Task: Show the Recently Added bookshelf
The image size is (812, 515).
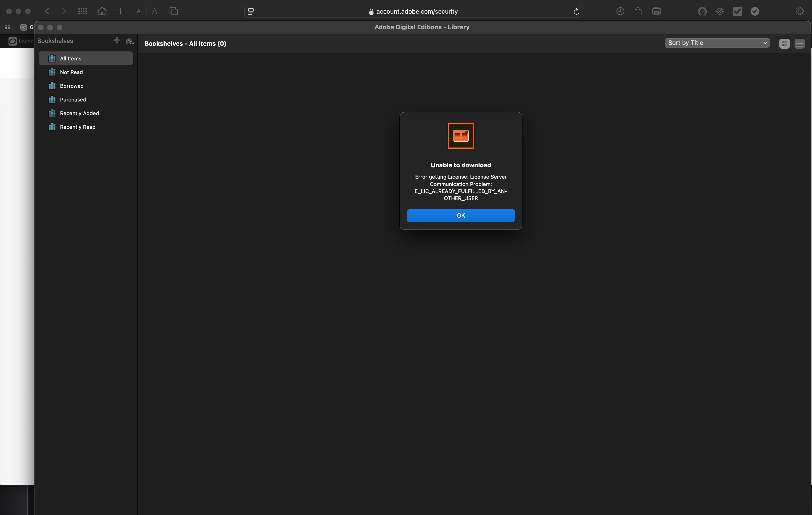Action: [79, 113]
